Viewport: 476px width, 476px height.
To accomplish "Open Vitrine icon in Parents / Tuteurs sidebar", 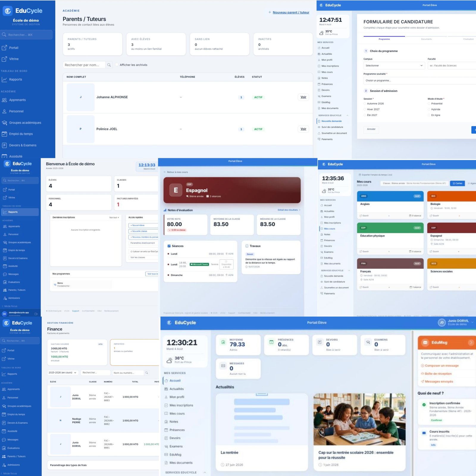I will click(4, 59).
